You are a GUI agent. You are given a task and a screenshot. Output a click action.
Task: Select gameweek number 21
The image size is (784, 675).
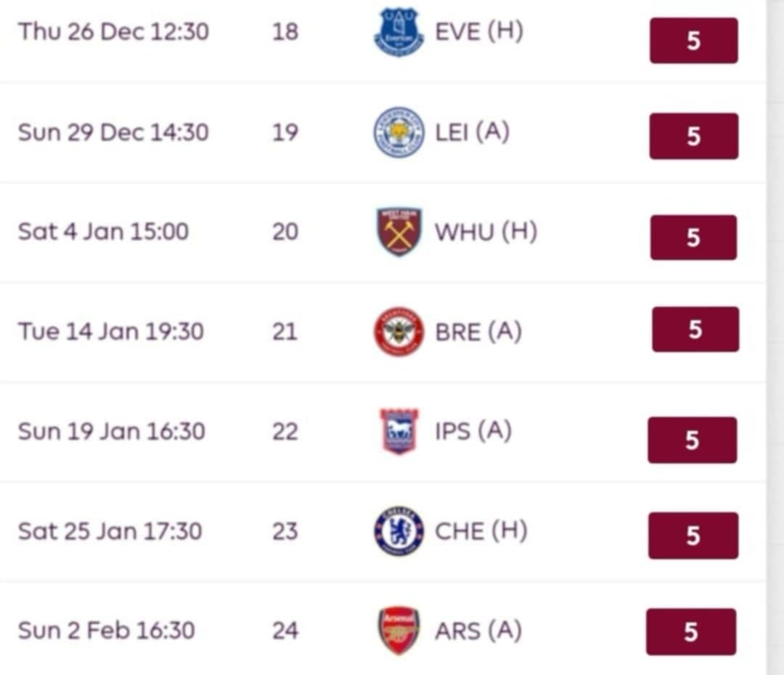[x=285, y=332]
